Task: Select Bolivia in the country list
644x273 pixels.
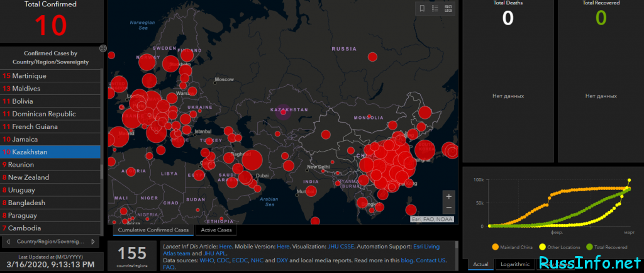Action: pyautogui.click(x=50, y=101)
